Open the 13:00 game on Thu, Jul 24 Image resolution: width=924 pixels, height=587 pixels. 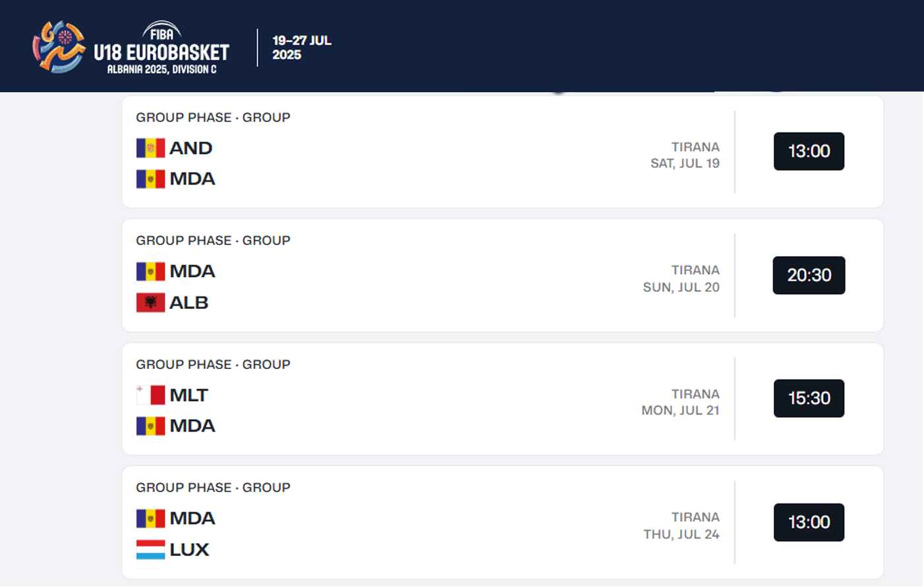click(809, 522)
